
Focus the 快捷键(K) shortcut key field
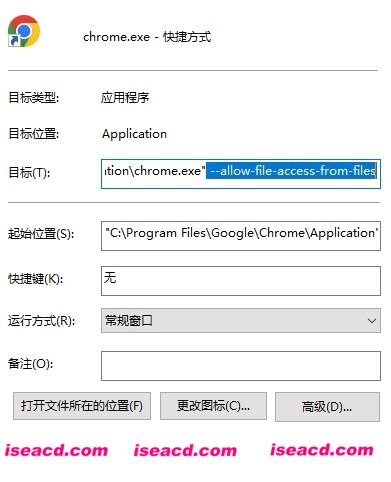[x=241, y=281]
